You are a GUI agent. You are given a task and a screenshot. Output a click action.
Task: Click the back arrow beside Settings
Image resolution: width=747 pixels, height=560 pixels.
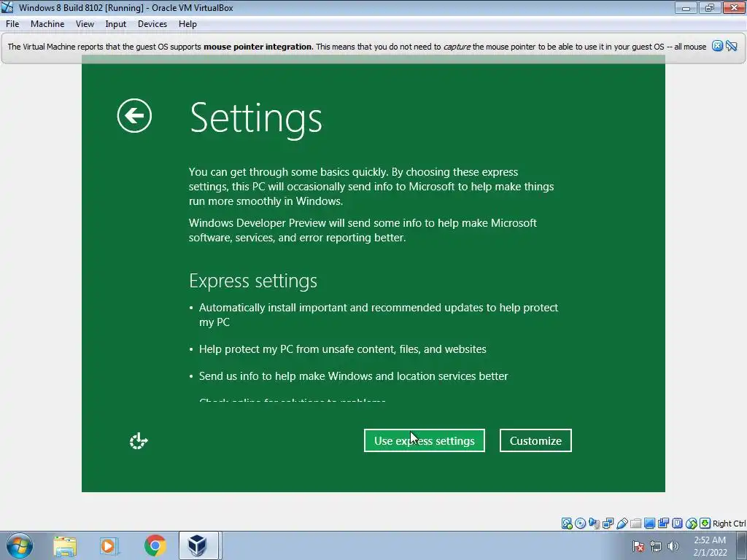click(x=134, y=116)
